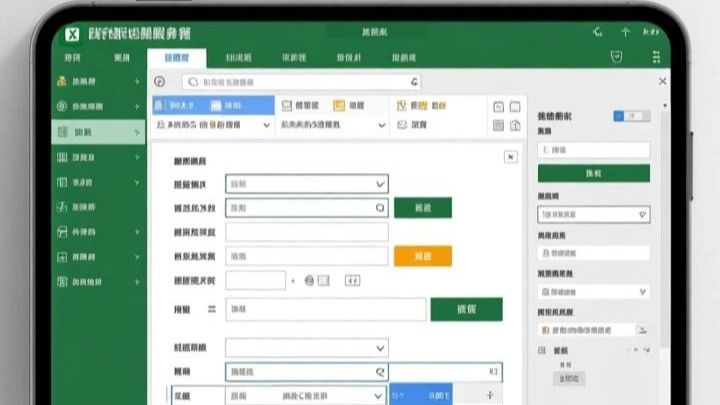The width and height of the screenshot is (720, 405).
Task: Click the first icon of the toolbar's four-icon cluster
Action: click(498, 107)
